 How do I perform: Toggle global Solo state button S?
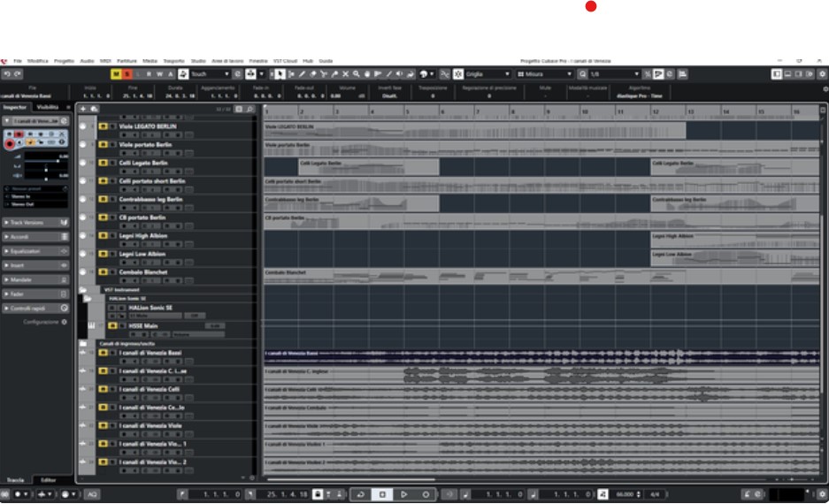pos(127,74)
